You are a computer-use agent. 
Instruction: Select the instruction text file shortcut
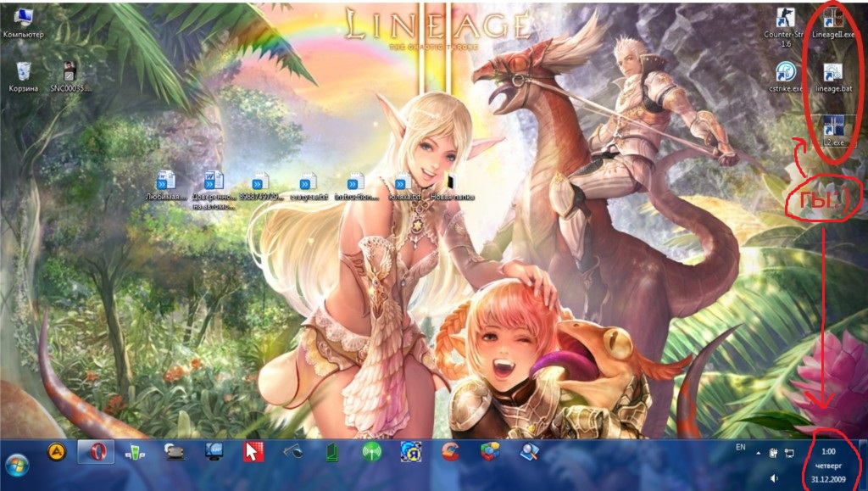click(356, 186)
